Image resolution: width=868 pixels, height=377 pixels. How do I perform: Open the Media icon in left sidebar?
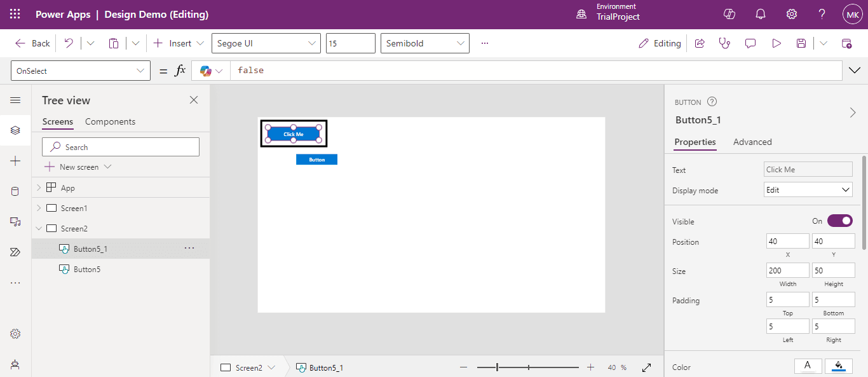click(15, 221)
